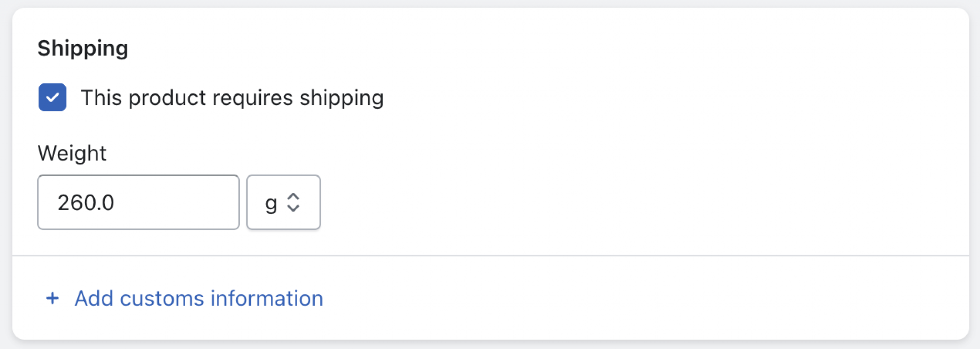Click the upward arrow of the unit stepper

pyautogui.click(x=293, y=196)
